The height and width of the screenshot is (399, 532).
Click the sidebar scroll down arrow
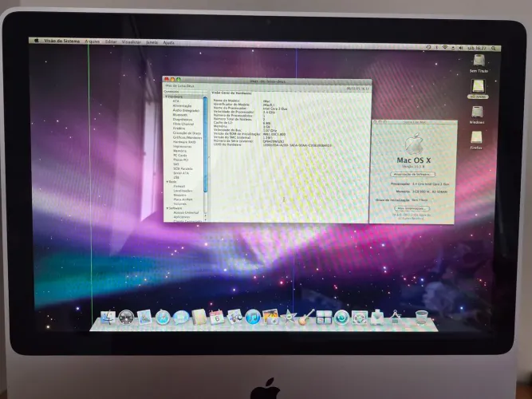click(x=206, y=219)
